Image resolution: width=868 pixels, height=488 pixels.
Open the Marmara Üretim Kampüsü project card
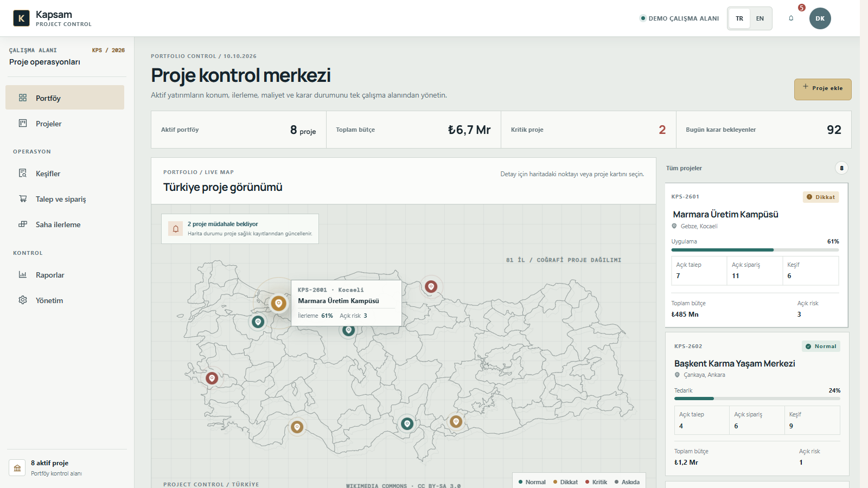pyautogui.click(x=756, y=255)
